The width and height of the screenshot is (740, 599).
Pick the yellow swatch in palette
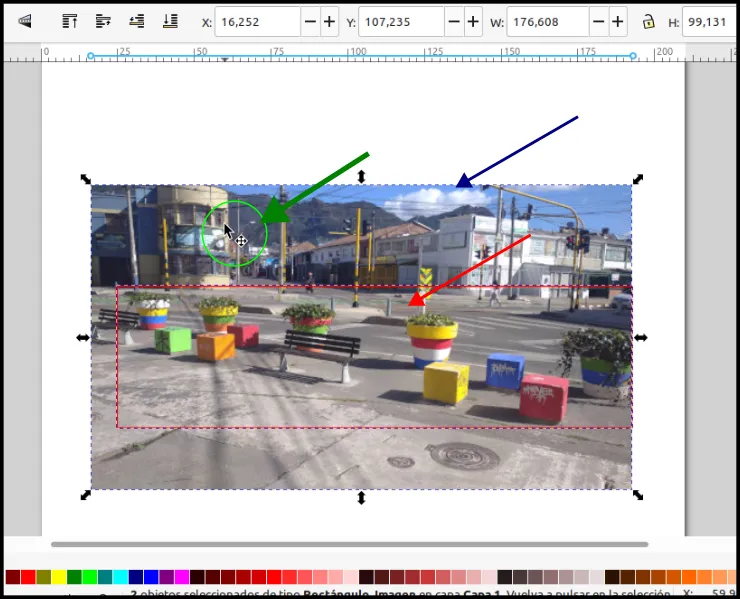pyautogui.click(x=59, y=577)
